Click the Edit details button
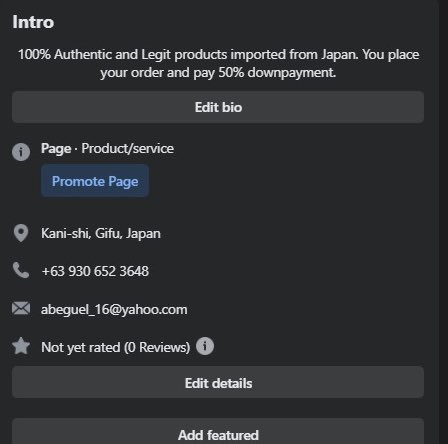The image size is (448, 444). click(218, 383)
